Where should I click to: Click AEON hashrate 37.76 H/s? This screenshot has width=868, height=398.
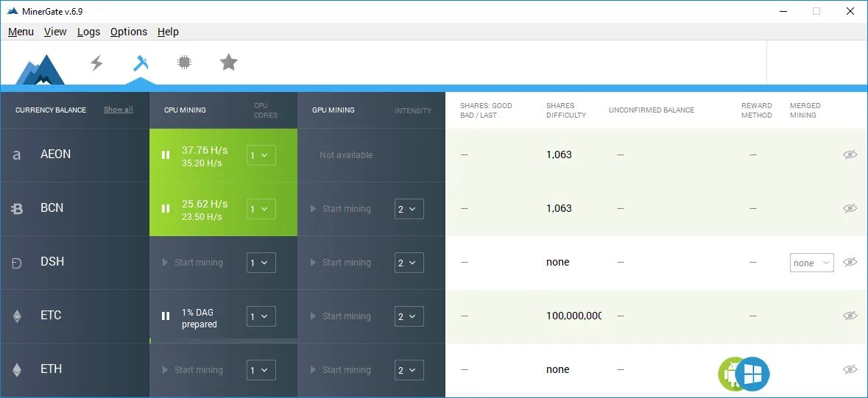(205, 150)
